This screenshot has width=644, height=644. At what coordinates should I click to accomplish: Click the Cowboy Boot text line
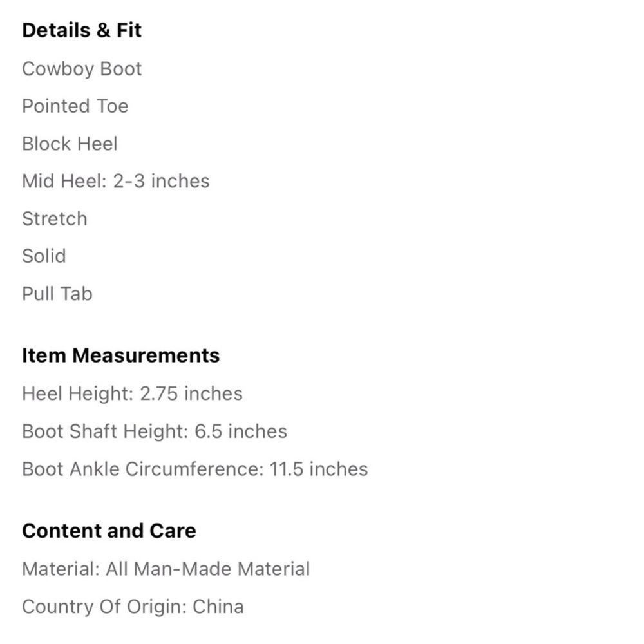click(82, 69)
